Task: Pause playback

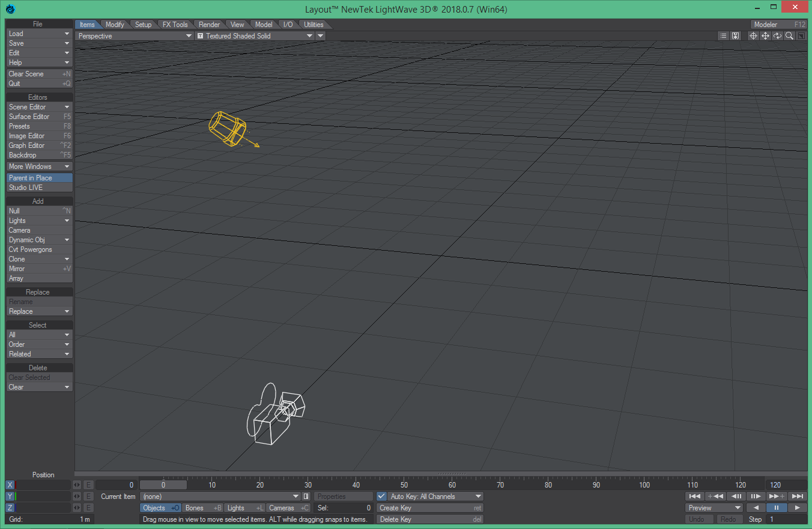Action: 777,508
